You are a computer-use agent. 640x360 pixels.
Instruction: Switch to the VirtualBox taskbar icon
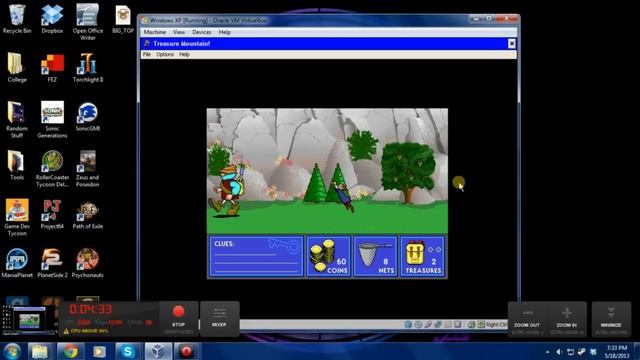pyautogui.click(x=158, y=351)
